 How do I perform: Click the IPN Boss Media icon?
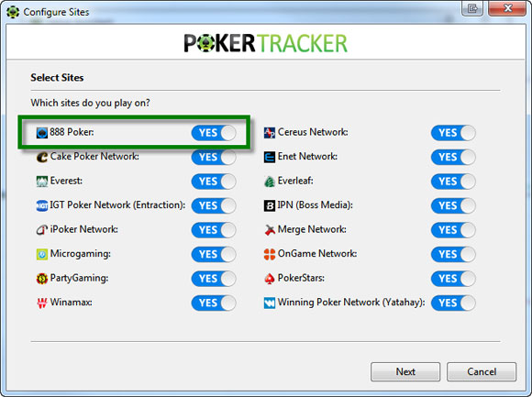270,205
